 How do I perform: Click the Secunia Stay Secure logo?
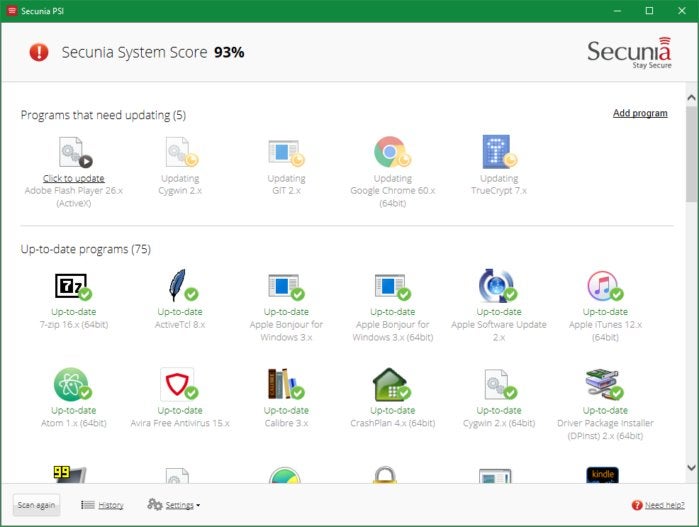629,53
